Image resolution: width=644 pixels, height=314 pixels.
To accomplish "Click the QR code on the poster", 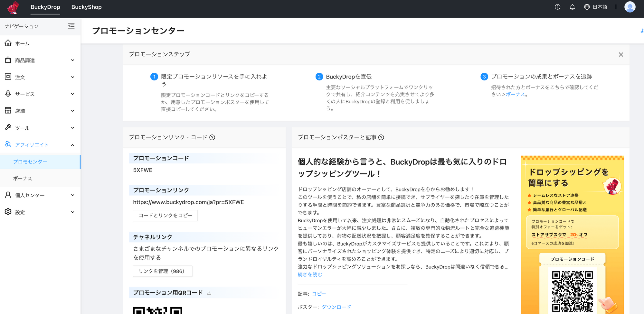I will pos(572,291).
